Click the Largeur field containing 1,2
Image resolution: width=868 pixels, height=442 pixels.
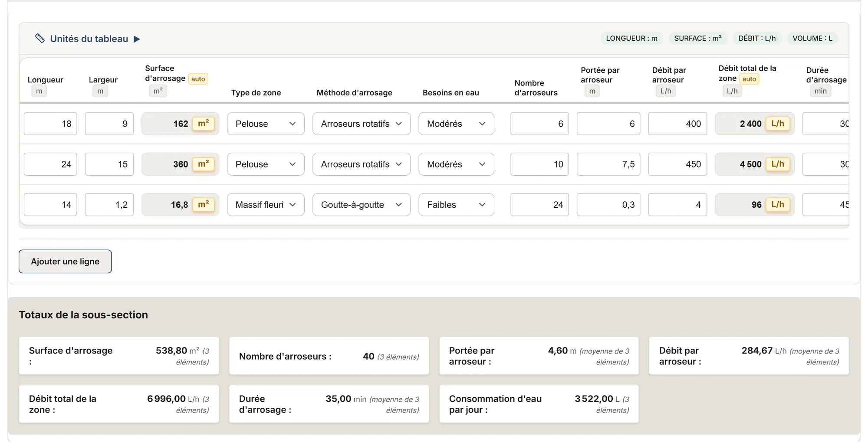point(109,204)
